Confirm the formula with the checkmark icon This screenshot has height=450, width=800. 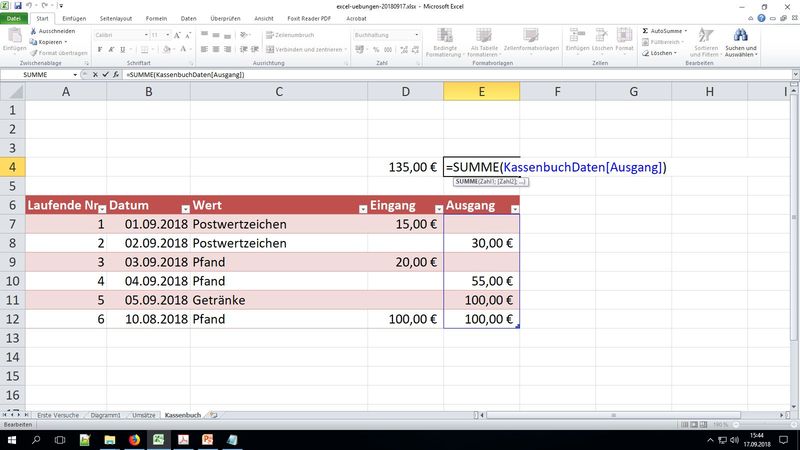pyautogui.click(x=105, y=76)
